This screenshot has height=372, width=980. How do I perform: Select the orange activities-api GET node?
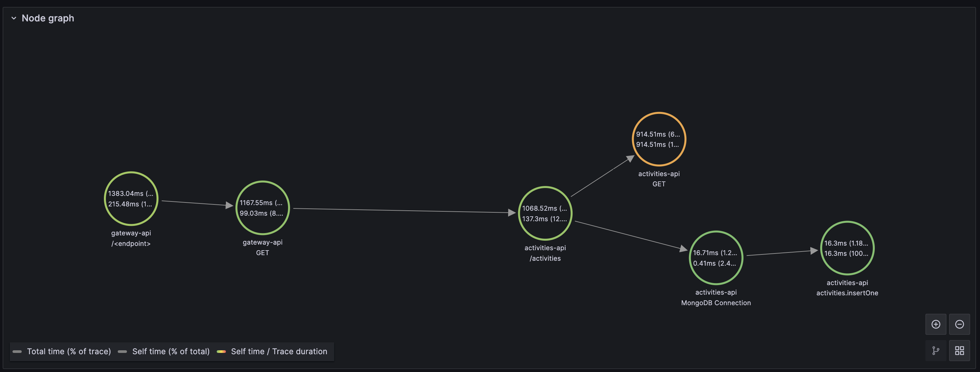[659, 139]
